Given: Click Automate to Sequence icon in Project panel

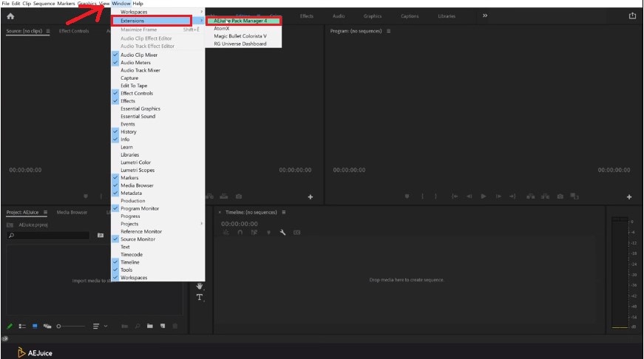Looking at the screenshot, I should (x=125, y=326).
